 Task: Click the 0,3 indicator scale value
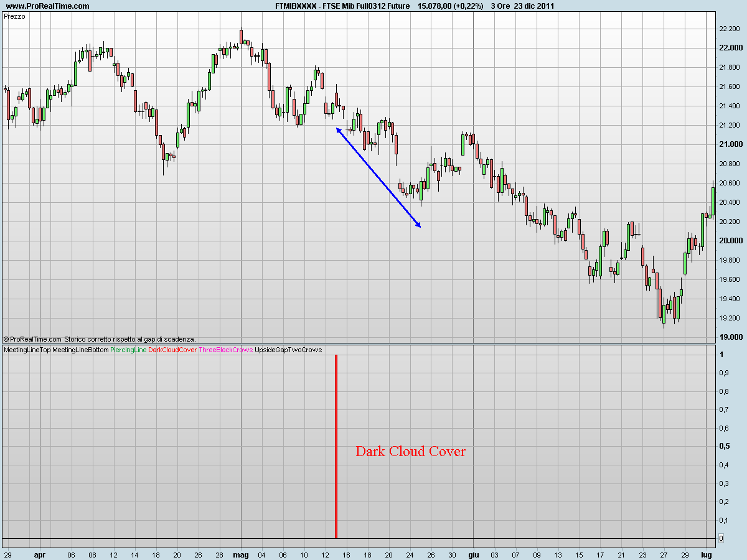pyautogui.click(x=723, y=483)
